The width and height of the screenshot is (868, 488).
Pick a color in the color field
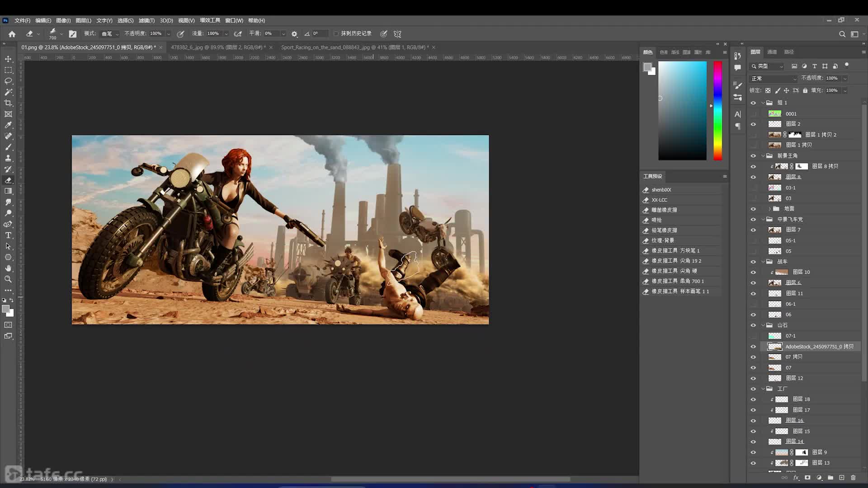pos(682,111)
